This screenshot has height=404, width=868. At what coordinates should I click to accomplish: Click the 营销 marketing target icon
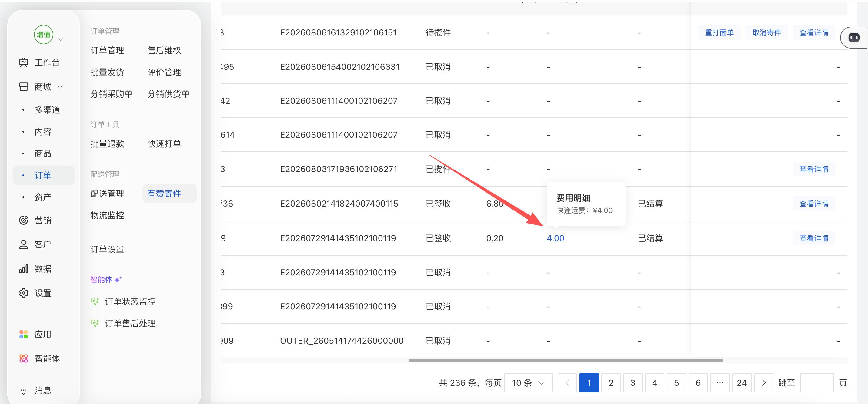click(x=24, y=220)
